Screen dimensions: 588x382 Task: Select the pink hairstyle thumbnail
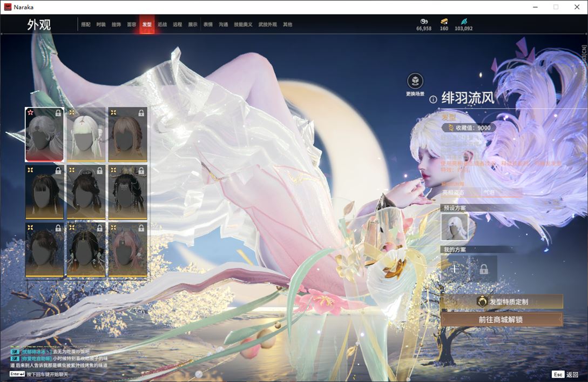pyautogui.click(x=127, y=250)
